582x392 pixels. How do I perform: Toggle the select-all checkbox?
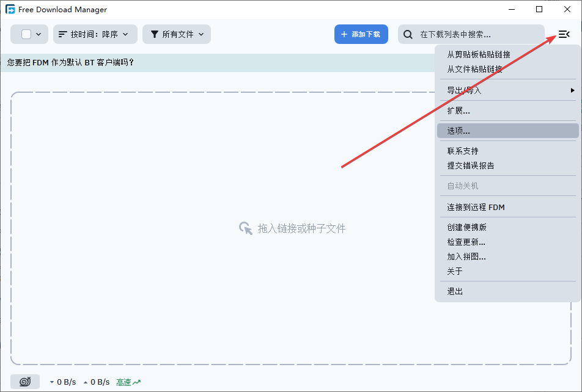coord(24,34)
